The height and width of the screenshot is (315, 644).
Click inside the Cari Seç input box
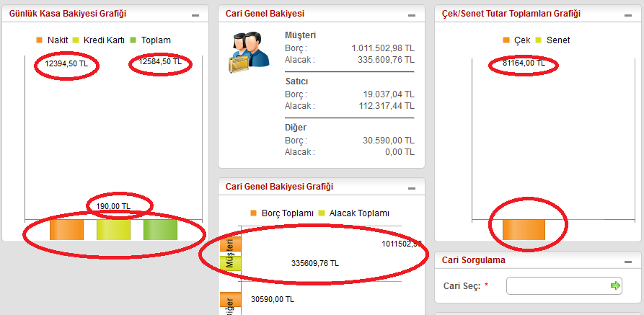[x=564, y=286]
